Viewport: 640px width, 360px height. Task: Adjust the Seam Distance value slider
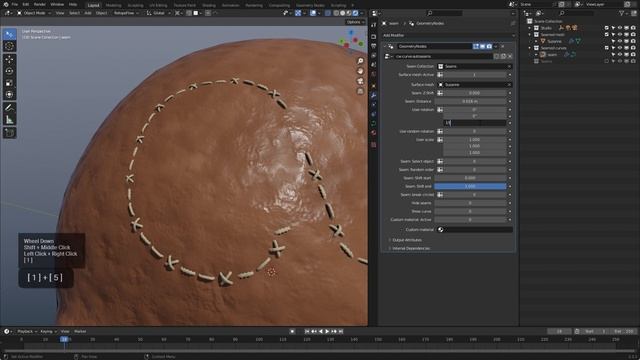470,101
